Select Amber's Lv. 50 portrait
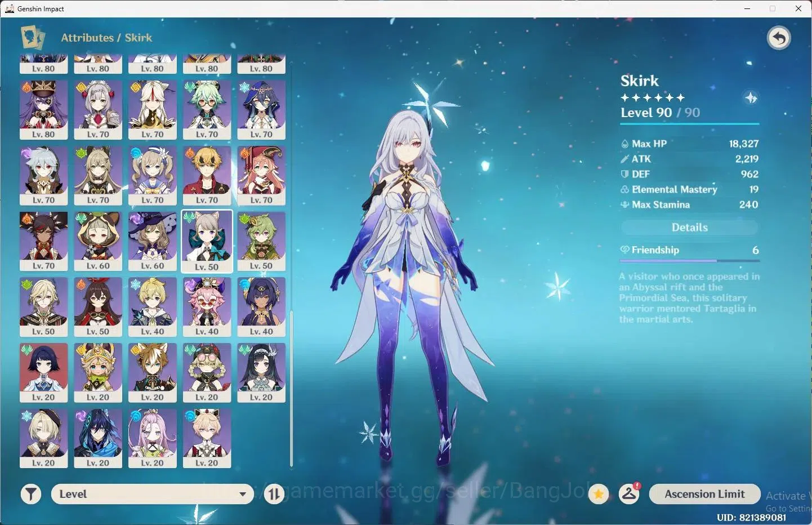 98,307
